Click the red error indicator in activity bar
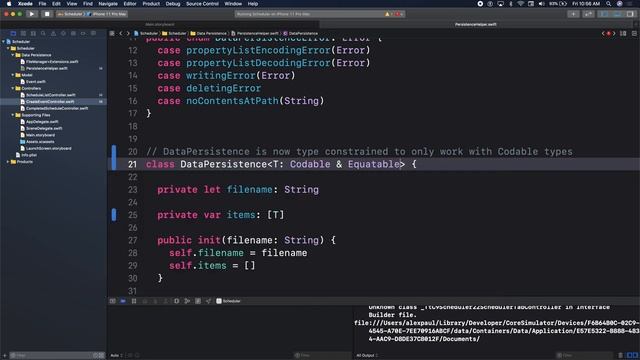 (x=399, y=14)
